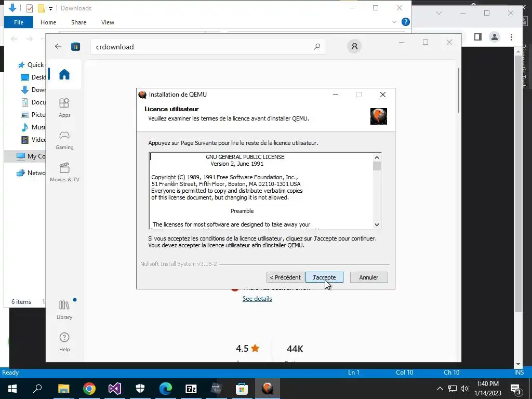Click the license text scrollbar up arrow
The height and width of the screenshot is (399, 532).
pos(377,157)
